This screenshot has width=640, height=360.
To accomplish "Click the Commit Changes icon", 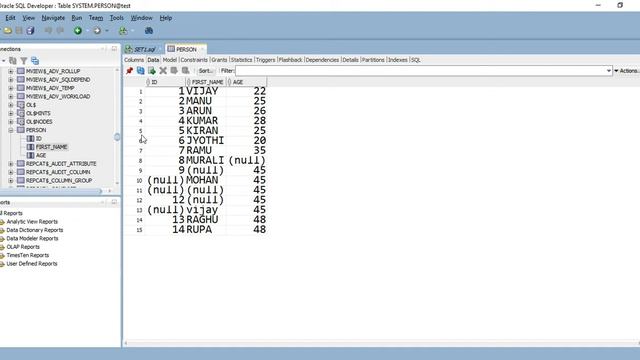I will 174,71.
